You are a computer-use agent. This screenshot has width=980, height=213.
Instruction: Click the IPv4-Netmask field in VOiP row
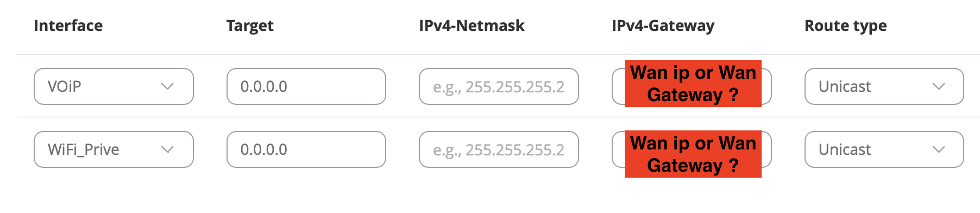point(499,86)
